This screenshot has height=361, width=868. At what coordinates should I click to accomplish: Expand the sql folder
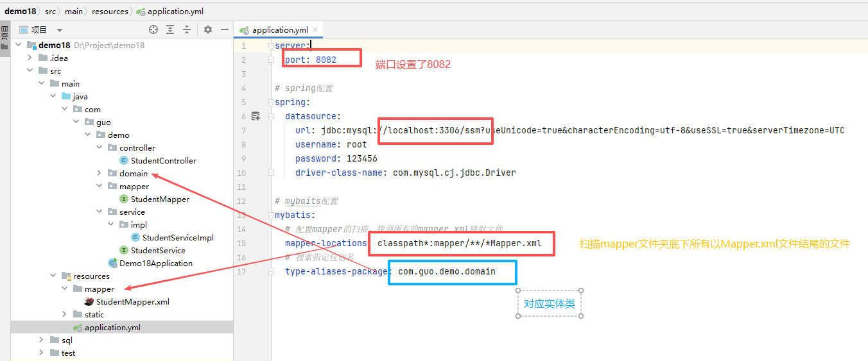[41, 340]
